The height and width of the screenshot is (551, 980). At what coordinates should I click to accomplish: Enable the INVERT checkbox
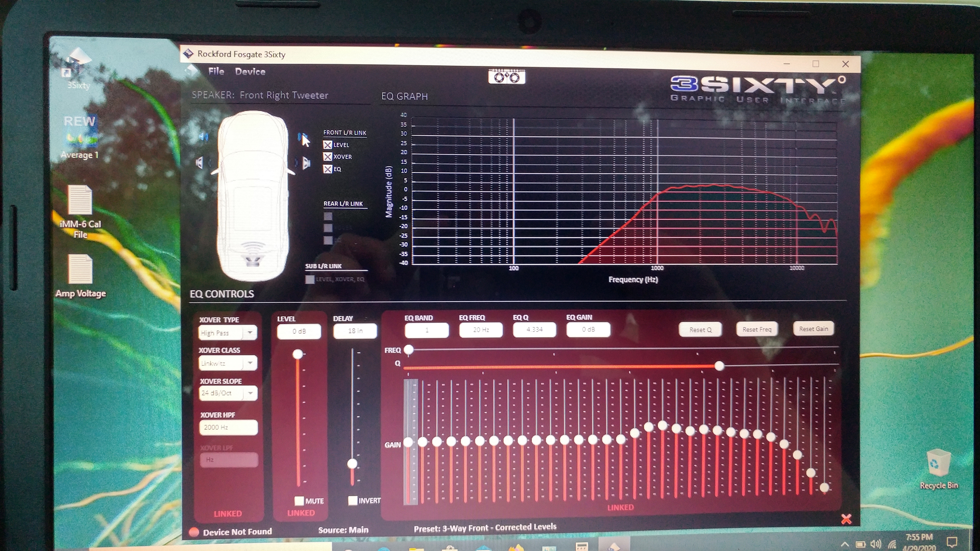[353, 500]
